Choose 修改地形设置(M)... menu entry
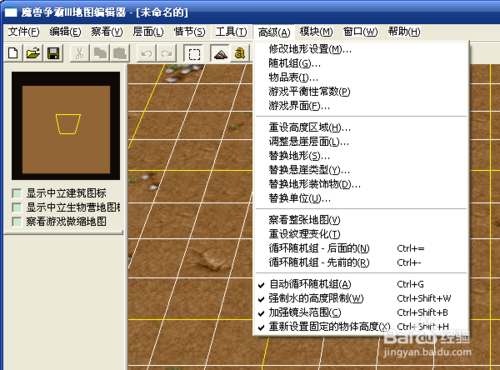This screenshot has width=500, height=370. click(x=361, y=50)
